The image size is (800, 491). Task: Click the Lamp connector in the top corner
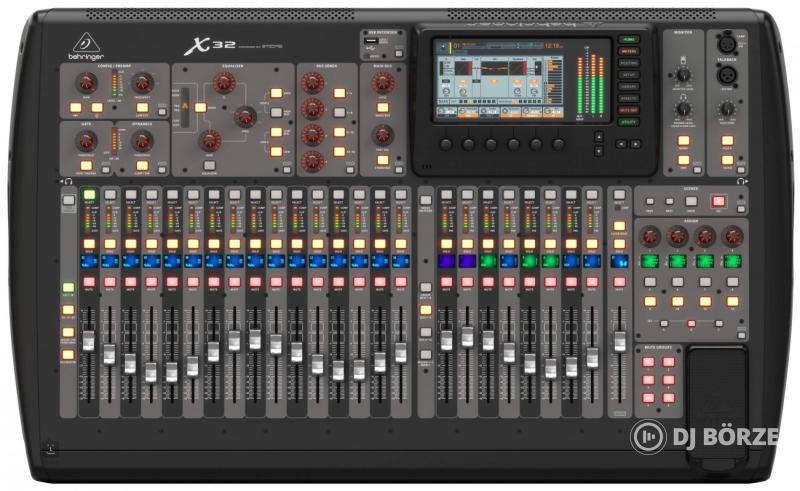pos(727,43)
